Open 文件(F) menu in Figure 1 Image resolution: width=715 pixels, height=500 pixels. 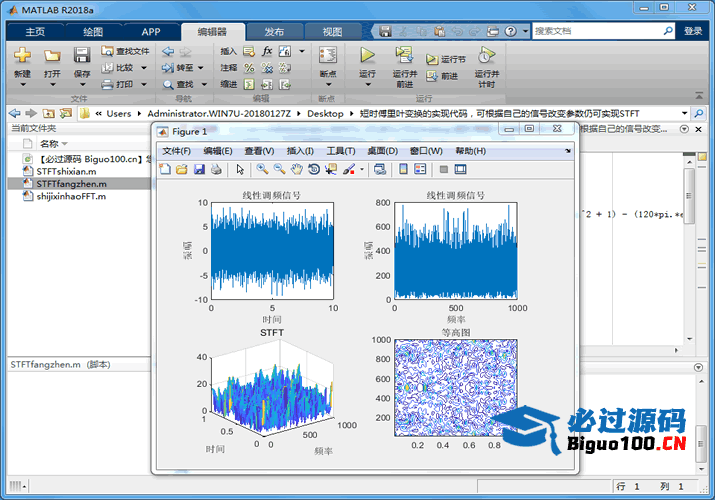click(x=176, y=151)
